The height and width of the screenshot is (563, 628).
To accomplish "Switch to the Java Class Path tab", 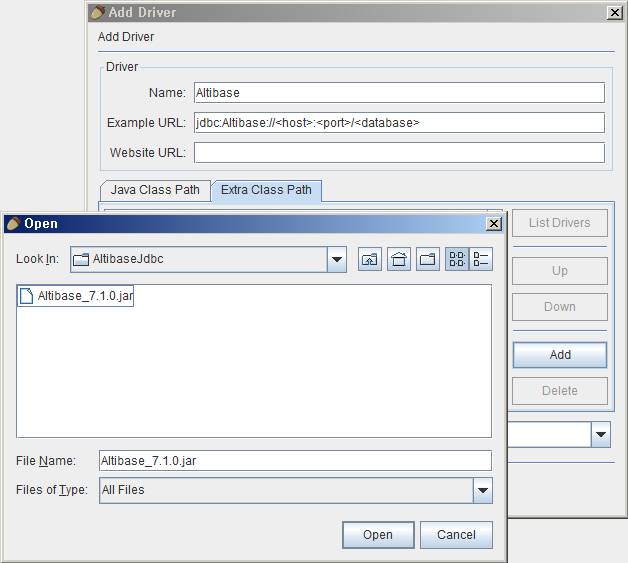I will (x=154, y=190).
